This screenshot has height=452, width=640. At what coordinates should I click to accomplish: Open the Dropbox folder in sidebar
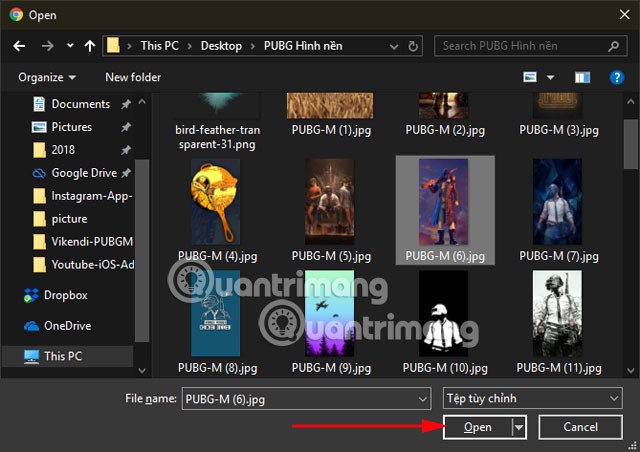click(65, 295)
